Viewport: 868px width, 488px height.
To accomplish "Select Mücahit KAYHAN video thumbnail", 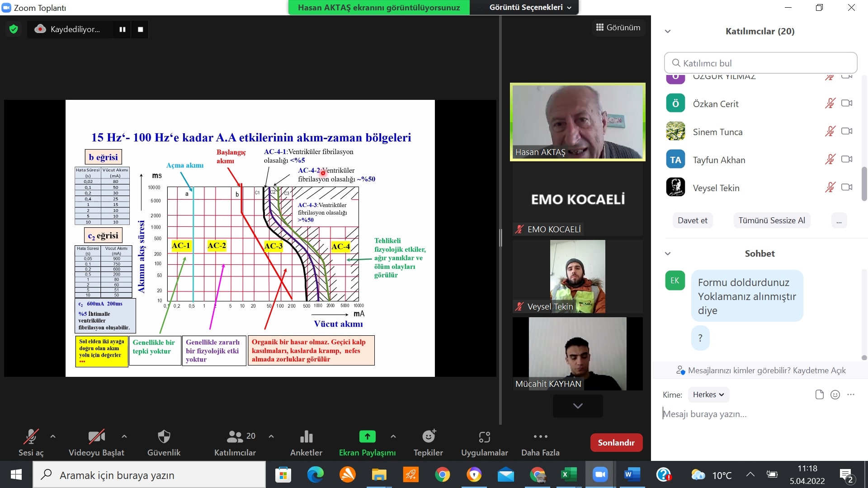I will pyautogui.click(x=578, y=354).
